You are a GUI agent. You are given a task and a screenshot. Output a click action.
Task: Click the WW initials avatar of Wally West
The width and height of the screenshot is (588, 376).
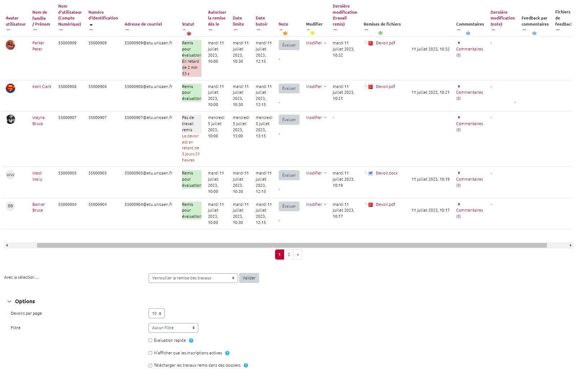tap(10, 175)
